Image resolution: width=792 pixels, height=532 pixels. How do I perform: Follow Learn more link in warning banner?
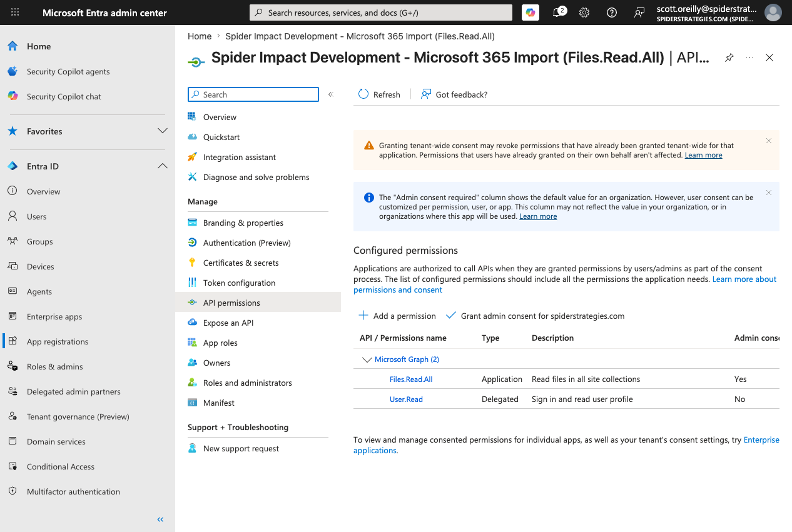[703, 155]
